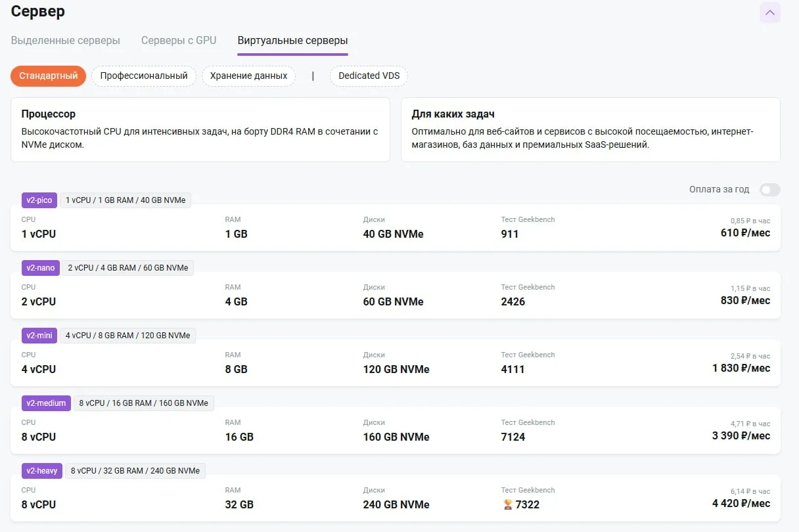799x532 pixels.
Task: Click the trophy icon beside 7322
Action: (x=507, y=505)
